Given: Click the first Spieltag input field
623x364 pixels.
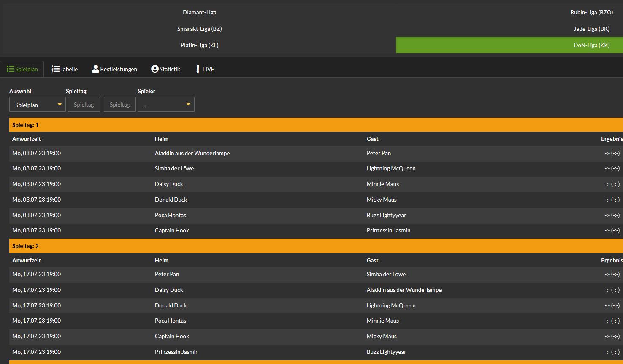Looking at the screenshot, I should tap(84, 105).
